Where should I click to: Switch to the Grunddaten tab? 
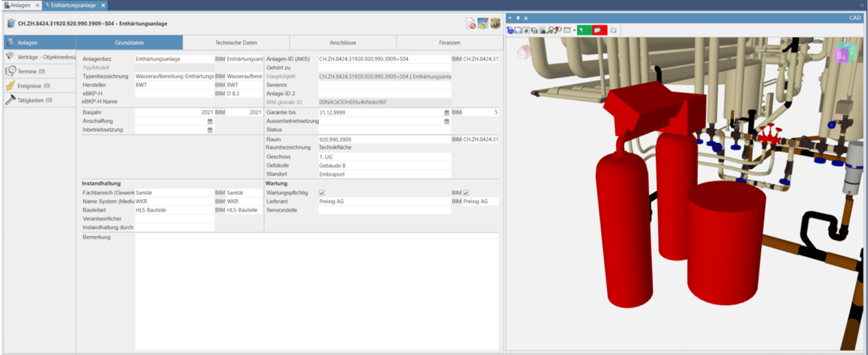coord(129,42)
